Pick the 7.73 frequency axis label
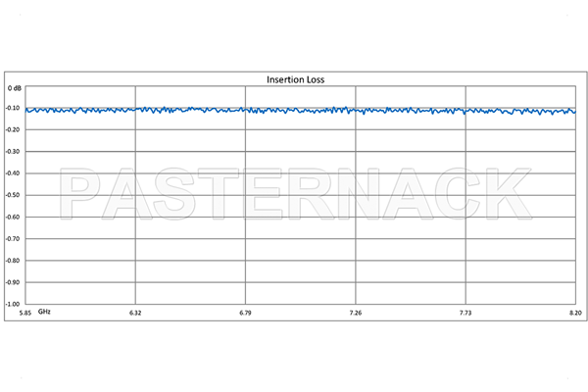Screen dimensions: 588x392 465,313
